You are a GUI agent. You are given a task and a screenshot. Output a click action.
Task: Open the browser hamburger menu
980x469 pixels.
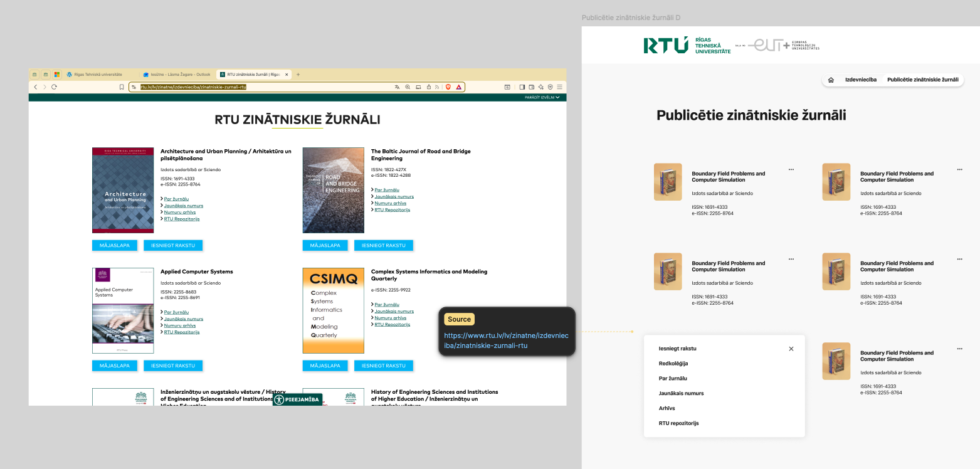(x=559, y=87)
